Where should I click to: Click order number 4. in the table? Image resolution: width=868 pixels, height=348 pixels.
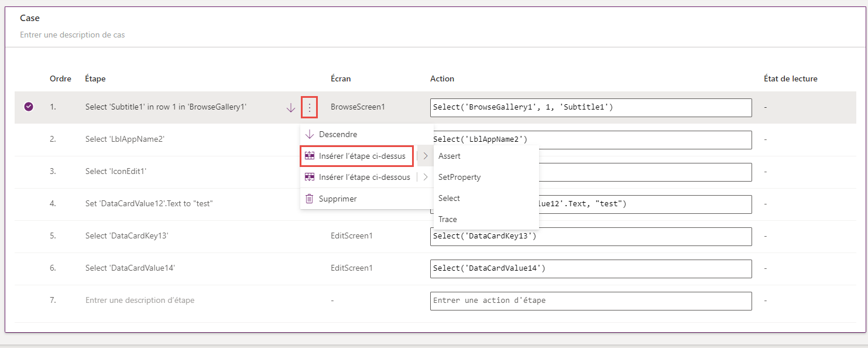53,204
